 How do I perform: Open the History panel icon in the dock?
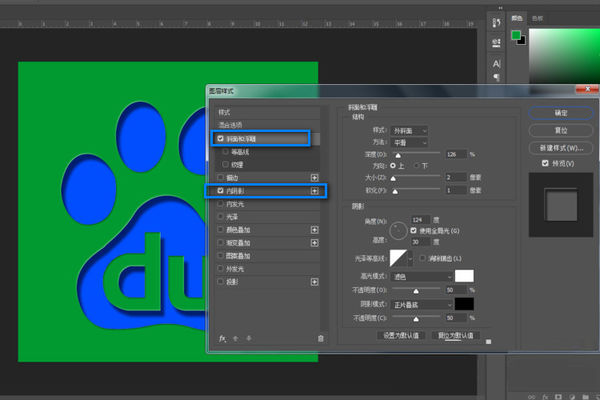(x=496, y=23)
